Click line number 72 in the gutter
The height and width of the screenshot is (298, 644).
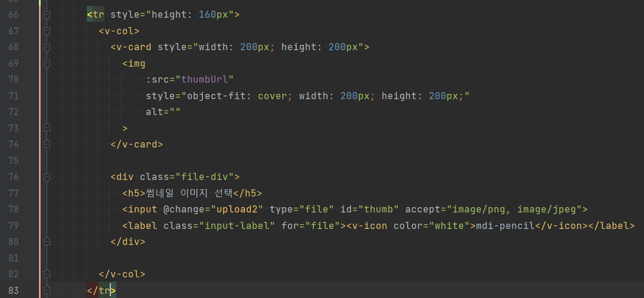coord(14,112)
